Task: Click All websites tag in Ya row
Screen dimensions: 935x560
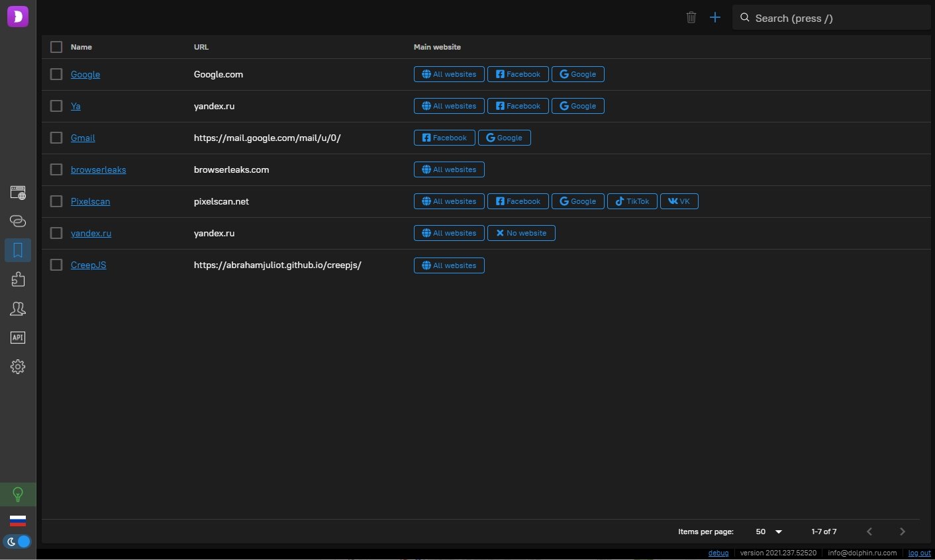Action: click(449, 106)
